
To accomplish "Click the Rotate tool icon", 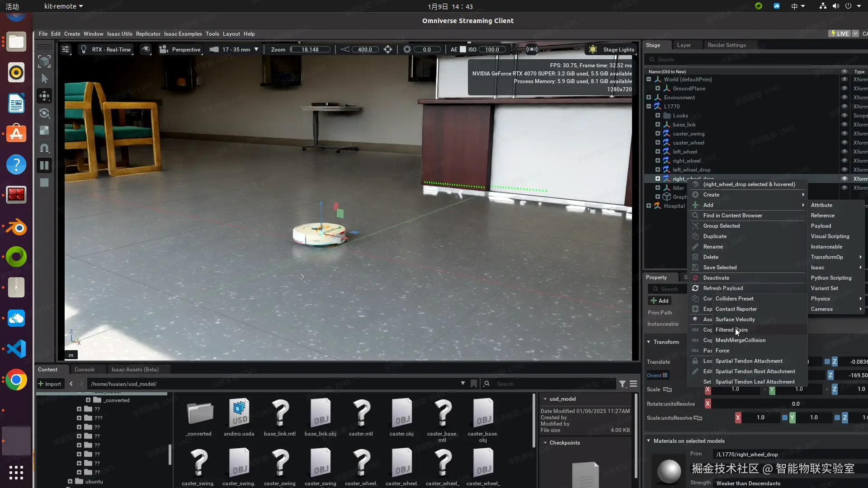I will (44, 113).
